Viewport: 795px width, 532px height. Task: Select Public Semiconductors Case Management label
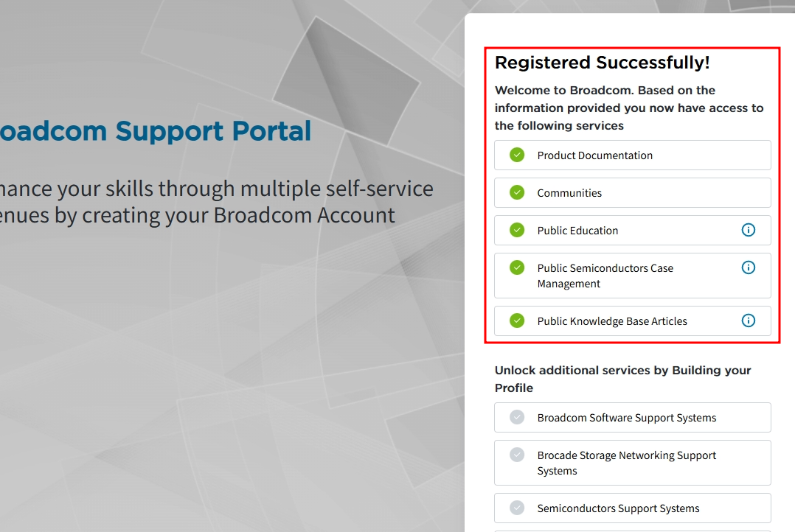(605, 276)
